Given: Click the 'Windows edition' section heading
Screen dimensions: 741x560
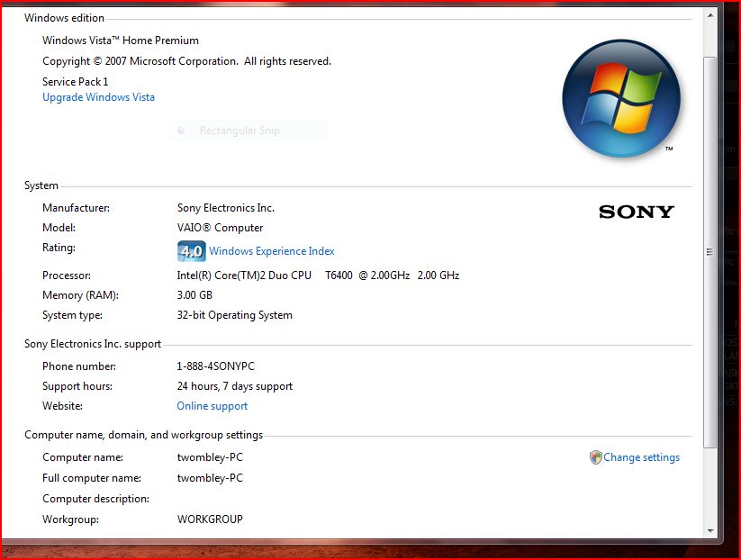Looking at the screenshot, I should coord(64,18).
